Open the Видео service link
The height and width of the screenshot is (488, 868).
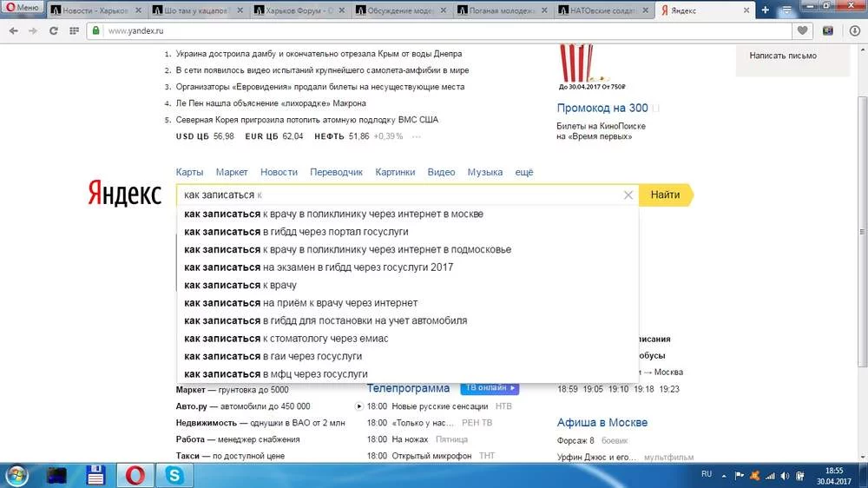(x=441, y=172)
